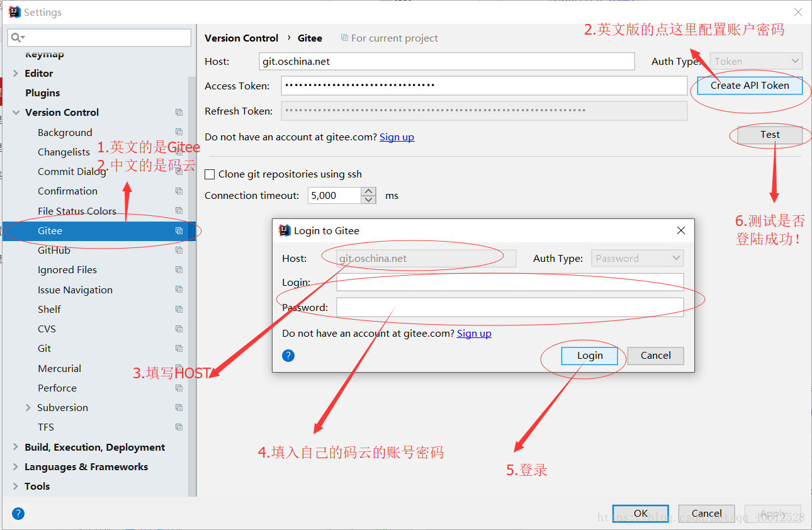
Task: Click the project-level icon beside TFS
Action: pyautogui.click(x=179, y=427)
